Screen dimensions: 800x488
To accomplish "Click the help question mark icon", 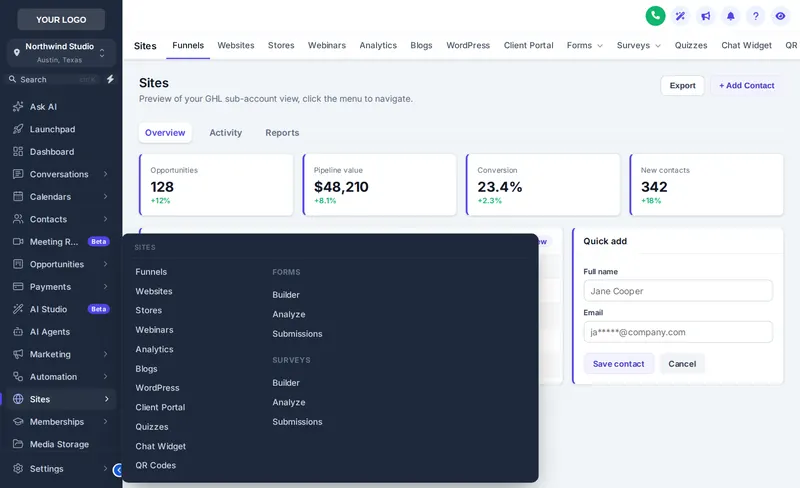I will click(756, 16).
